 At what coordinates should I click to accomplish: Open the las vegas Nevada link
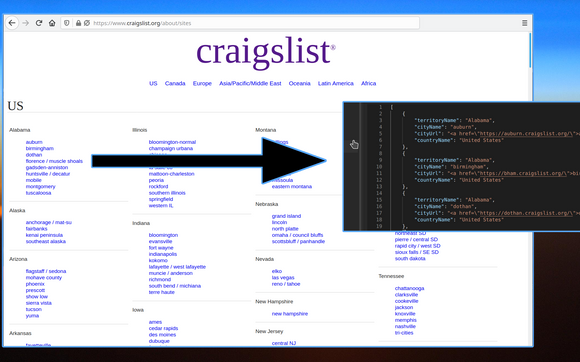click(283, 277)
